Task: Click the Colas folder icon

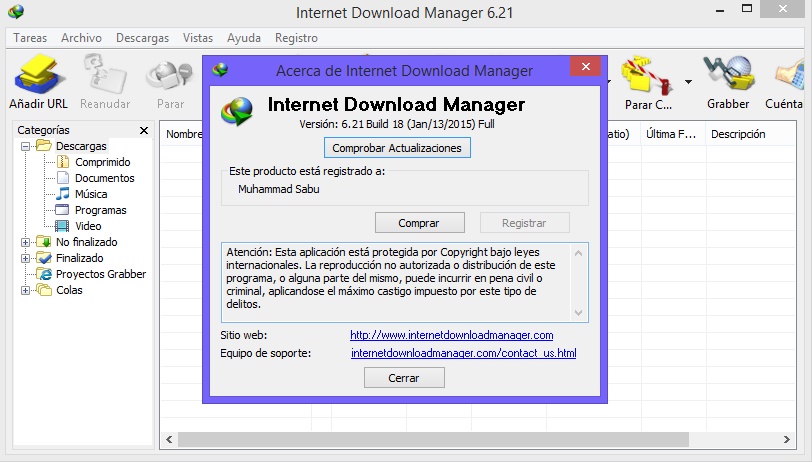Action: pyautogui.click(x=44, y=290)
